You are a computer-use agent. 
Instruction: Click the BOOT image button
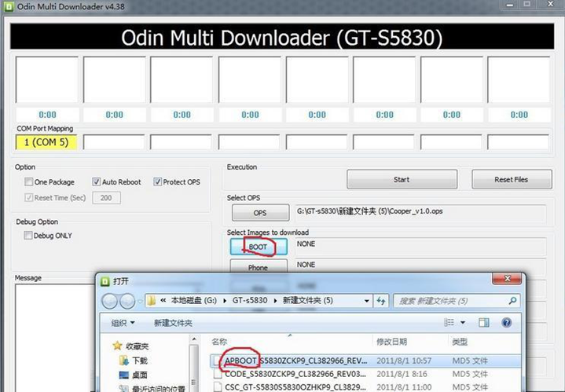pos(259,247)
